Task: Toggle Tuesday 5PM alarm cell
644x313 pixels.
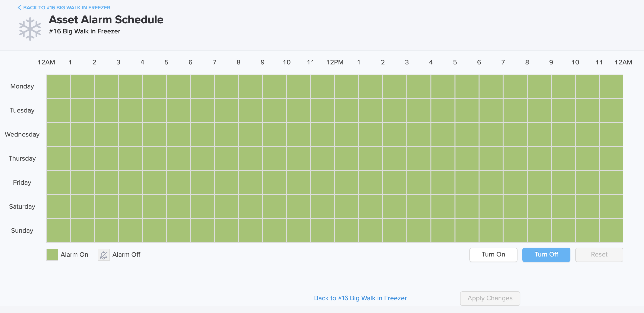Action: tap(467, 111)
